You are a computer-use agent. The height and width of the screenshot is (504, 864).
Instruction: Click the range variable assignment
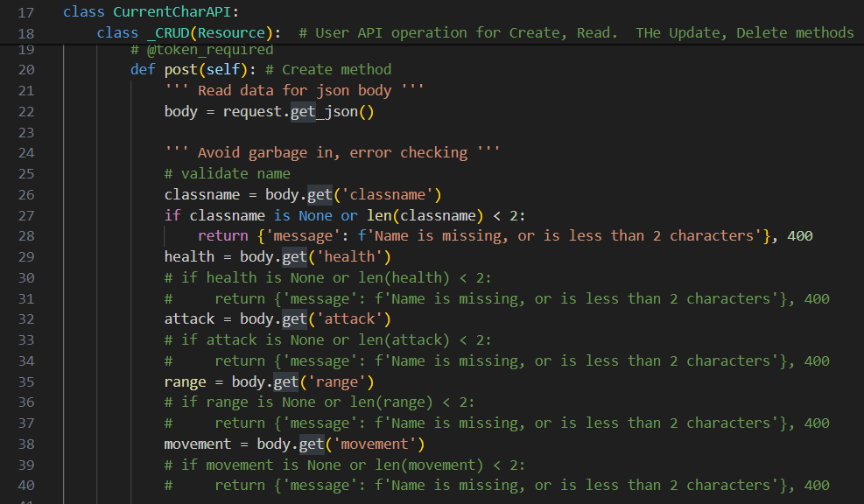186,382
